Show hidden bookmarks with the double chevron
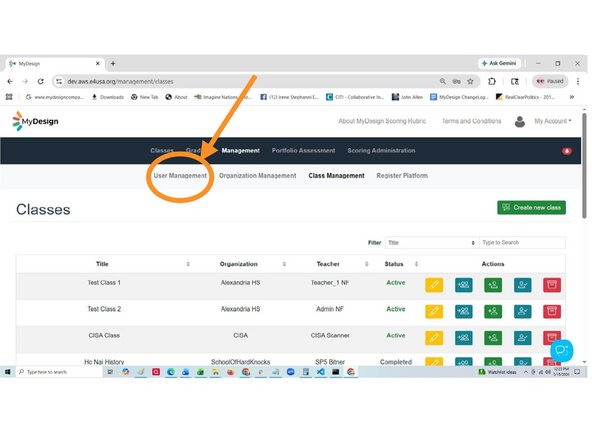 (572, 97)
